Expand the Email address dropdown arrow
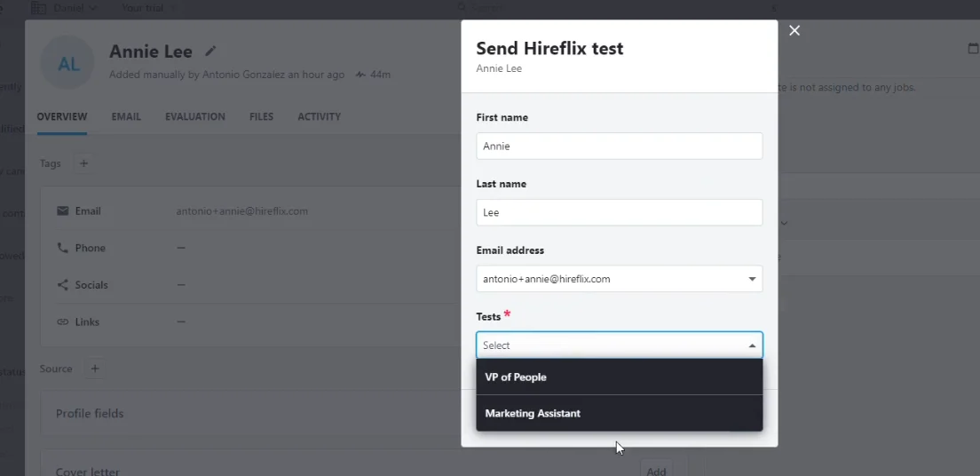The height and width of the screenshot is (476, 980). tap(752, 279)
